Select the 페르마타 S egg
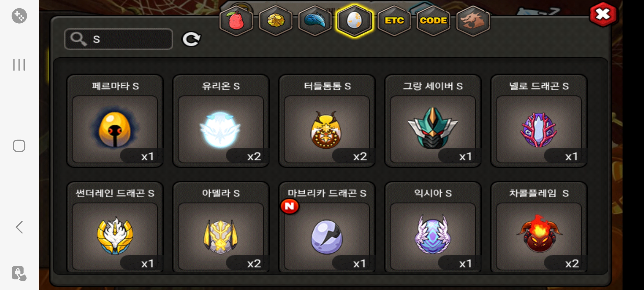Viewport: 644px width, 290px height. (115, 121)
